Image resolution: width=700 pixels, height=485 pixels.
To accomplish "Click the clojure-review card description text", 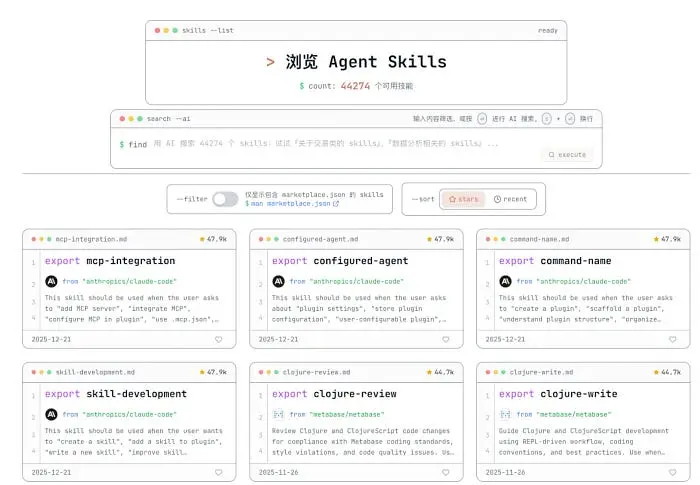I will coord(362,441).
